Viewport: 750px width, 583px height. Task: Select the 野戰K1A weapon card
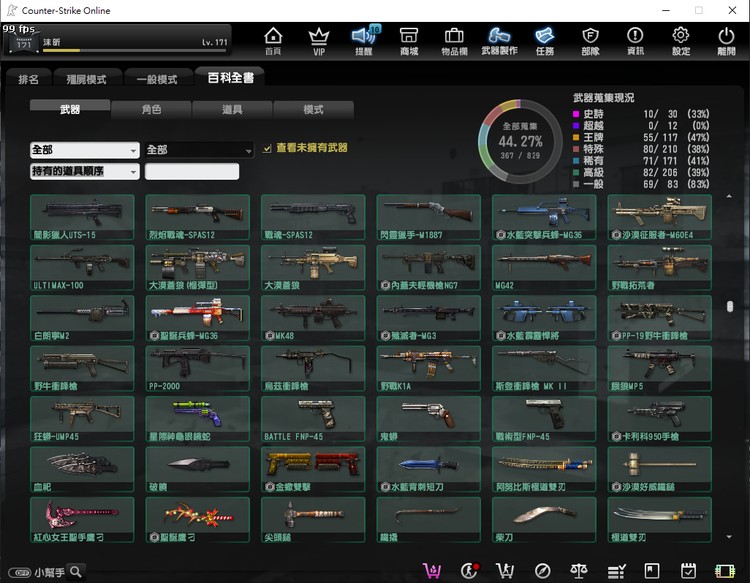click(429, 368)
